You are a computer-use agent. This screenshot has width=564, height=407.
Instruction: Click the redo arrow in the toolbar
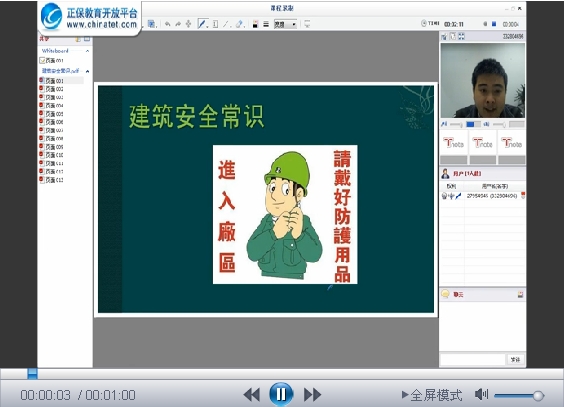point(178,24)
